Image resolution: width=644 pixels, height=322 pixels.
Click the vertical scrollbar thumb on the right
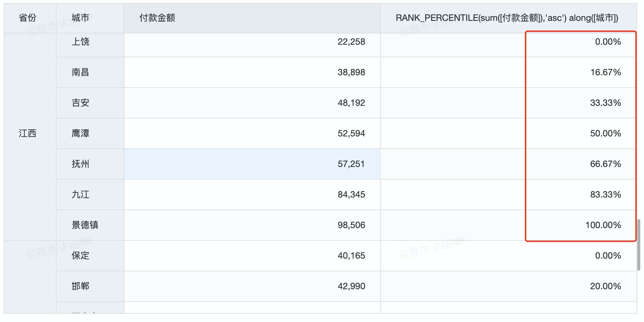(638, 244)
